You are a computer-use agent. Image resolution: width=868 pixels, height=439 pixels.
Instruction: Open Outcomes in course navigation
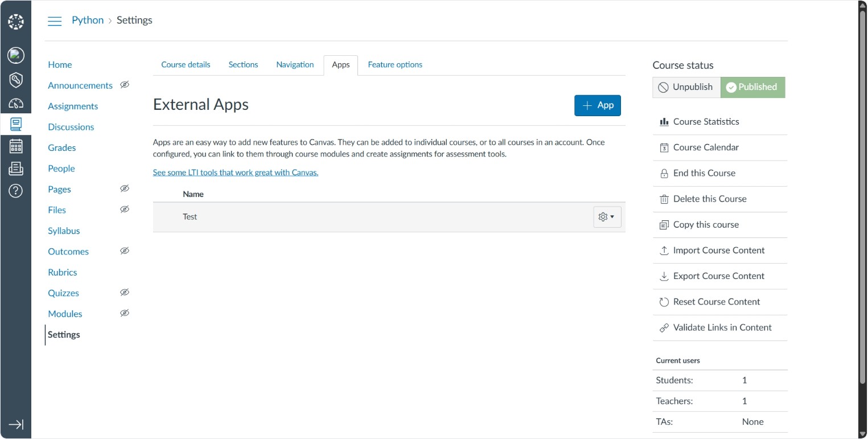pyautogui.click(x=68, y=252)
